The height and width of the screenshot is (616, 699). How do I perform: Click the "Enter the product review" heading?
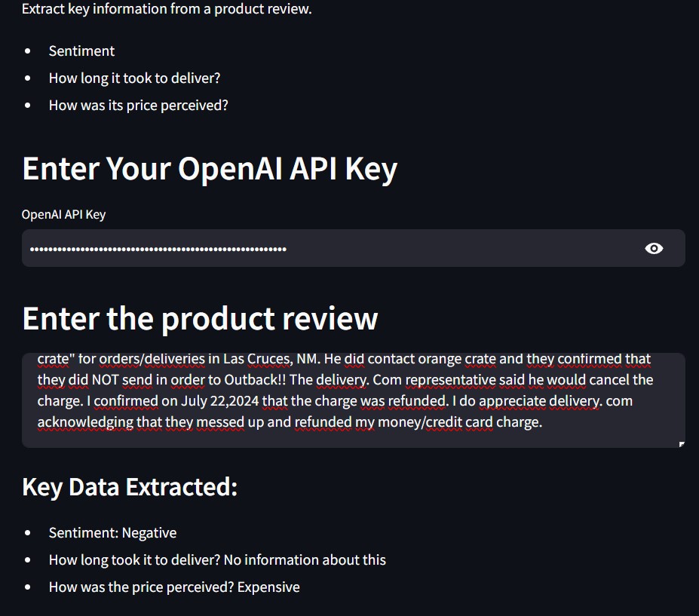coord(200,318)
